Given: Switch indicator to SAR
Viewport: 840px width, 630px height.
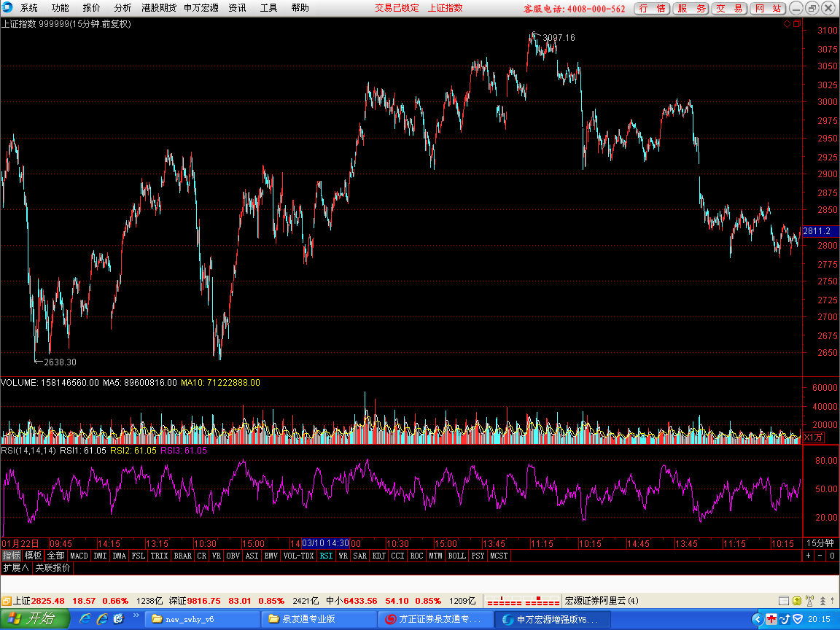Looking at the screenshot, I should pos(360,556).
